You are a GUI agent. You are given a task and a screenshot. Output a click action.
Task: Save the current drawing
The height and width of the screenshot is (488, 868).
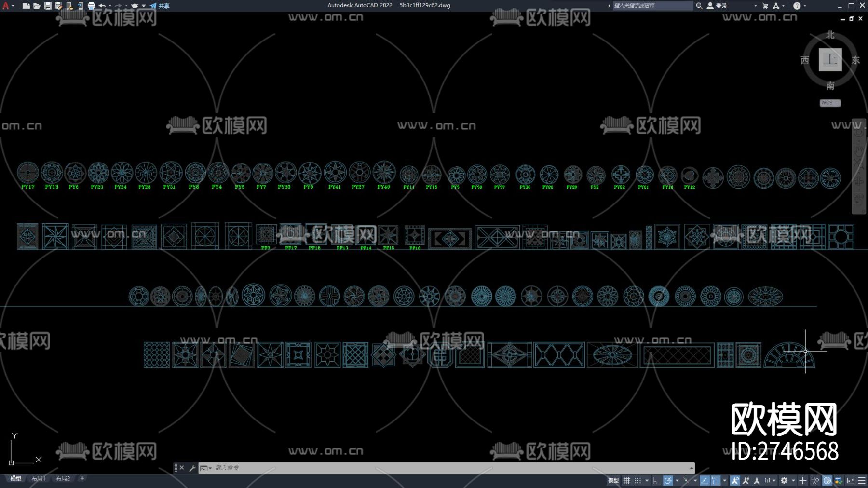[48, 6]
